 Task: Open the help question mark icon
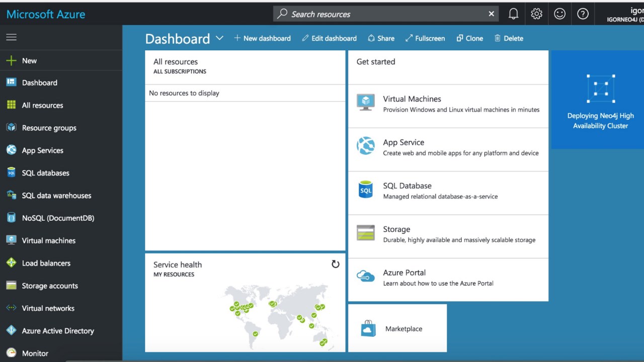pos(583,14)
